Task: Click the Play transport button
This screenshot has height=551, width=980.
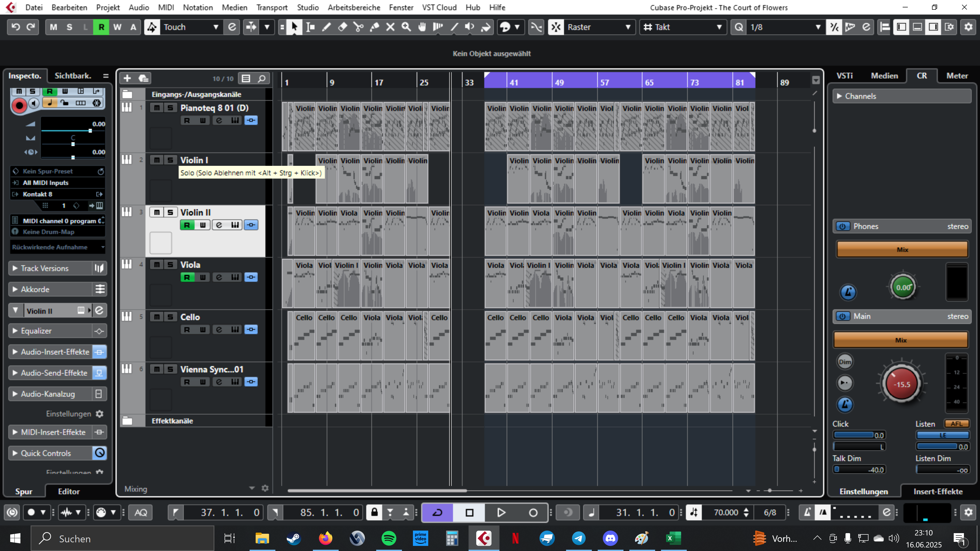Action: coord(501,512)
